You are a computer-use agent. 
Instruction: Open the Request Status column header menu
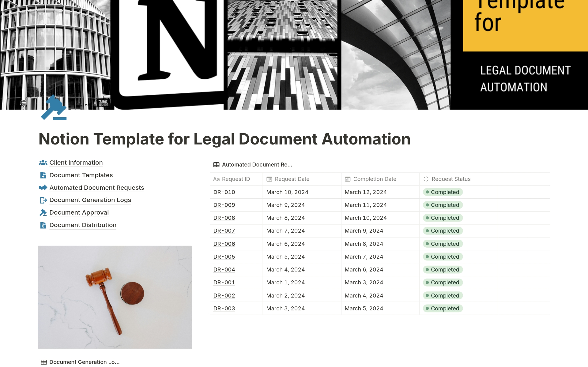click(x=451, y=179)
